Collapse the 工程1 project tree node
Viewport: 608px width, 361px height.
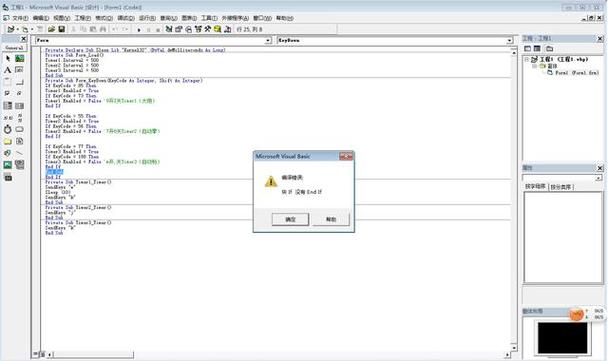[x=527, y=59]
